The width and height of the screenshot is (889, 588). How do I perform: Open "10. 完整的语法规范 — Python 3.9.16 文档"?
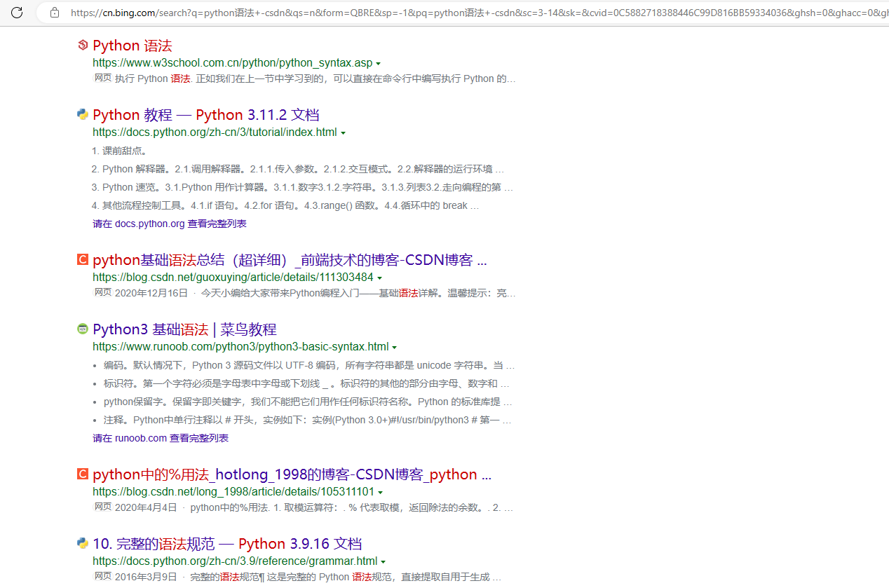[227, 544]
